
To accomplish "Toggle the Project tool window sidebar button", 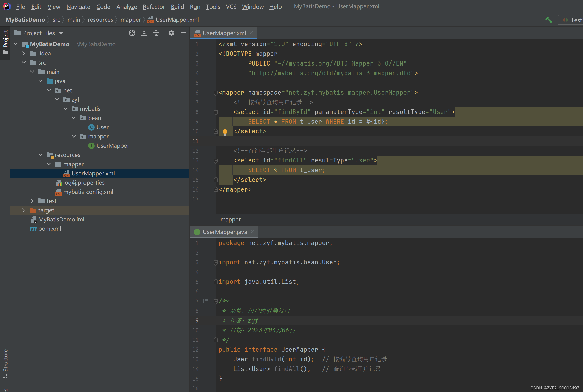I will [x=5, y=42].
